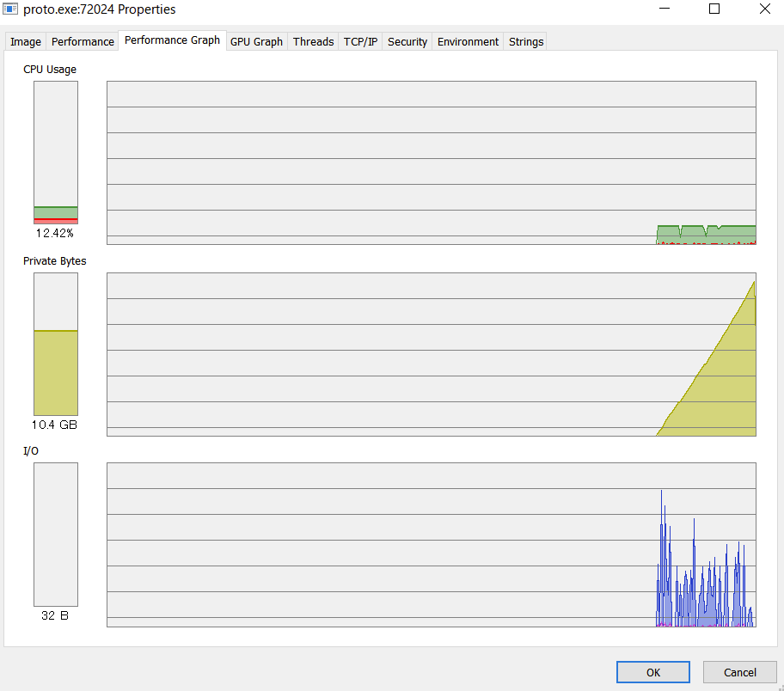
Task: Select the Performance Graph tab
Action: (x=172, y=40)
